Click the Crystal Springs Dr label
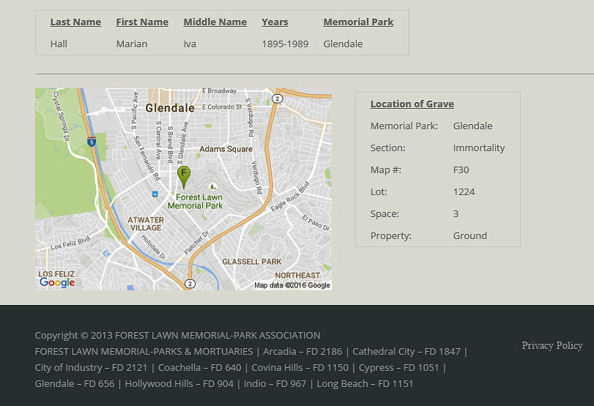The width and height of the screenshot is (594, 406). [x=61, y=116]
